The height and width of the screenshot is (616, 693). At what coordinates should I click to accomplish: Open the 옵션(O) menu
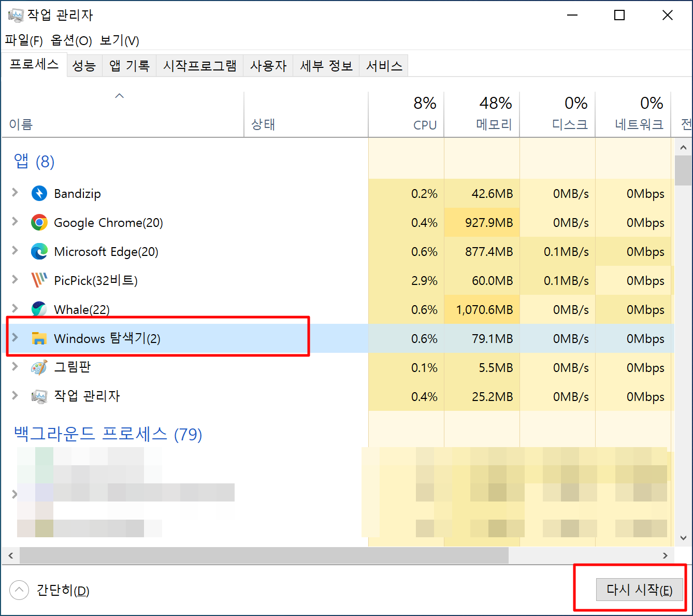(x=71, y=40)
